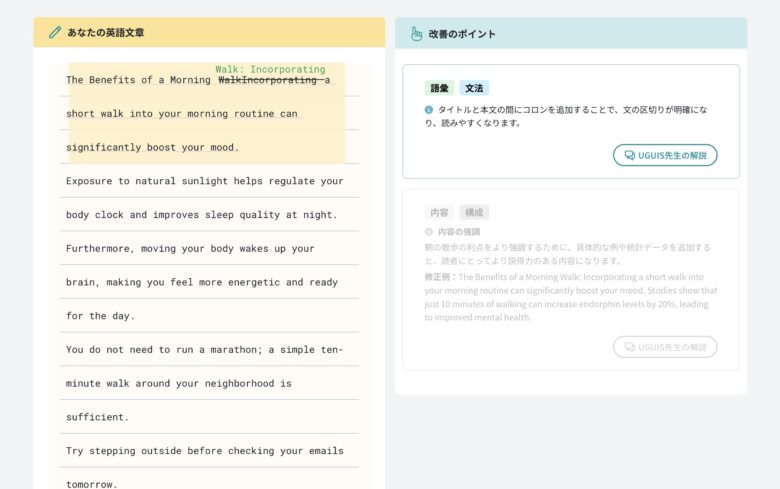Click the pointing hand icon beside 改善のポイント
The width and height of the screenshot is (780, 489).
(x=416, y=33)
